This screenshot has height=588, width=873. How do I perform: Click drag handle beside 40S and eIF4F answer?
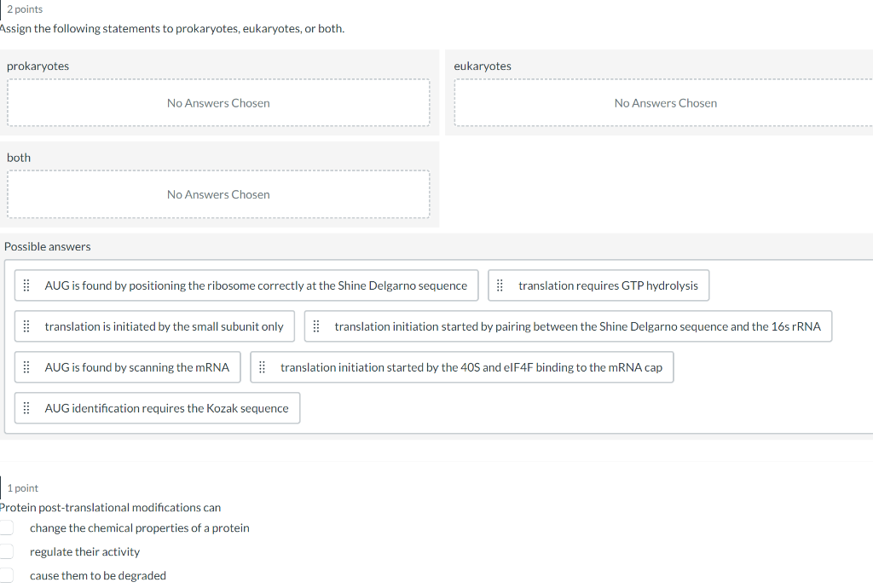point(263,367)
